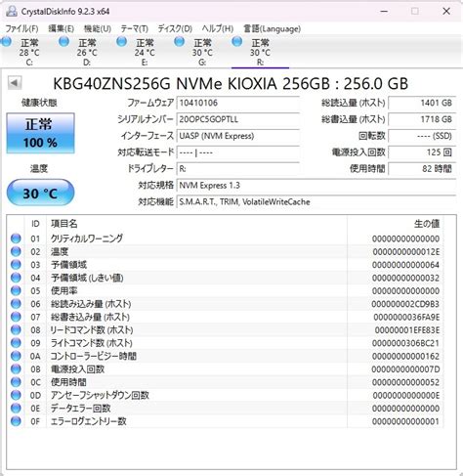This screenshot has width=463, height=476.
Task: Click the ID column header
Action: [x=35, y=224]
